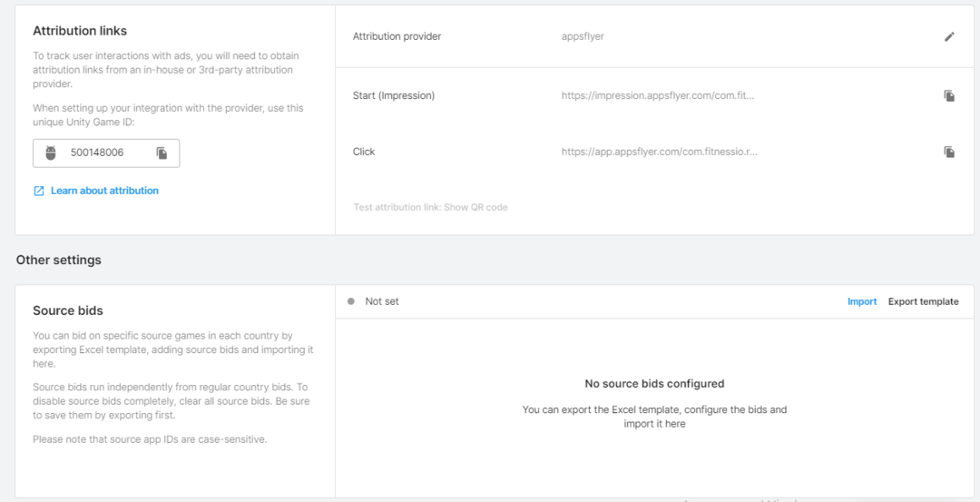
Task: Click the Start (Impression) row label
Action: tap(393, 95)
